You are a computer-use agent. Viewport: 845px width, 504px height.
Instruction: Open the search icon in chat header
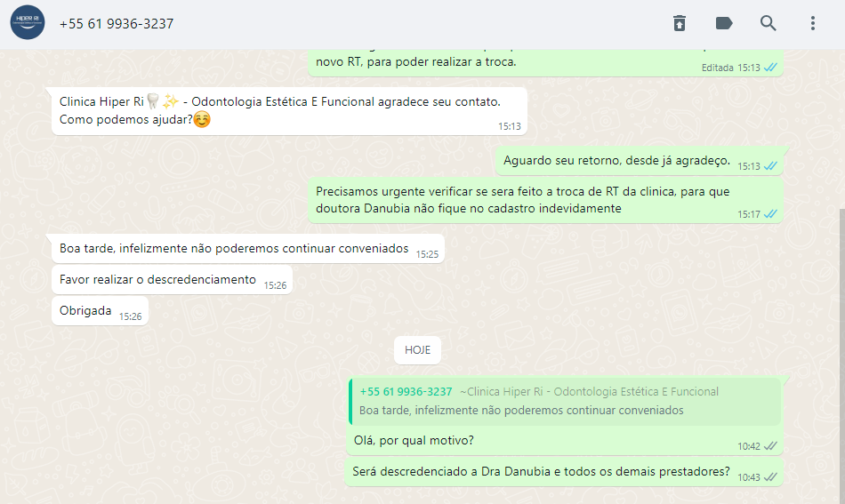[768, 23]
